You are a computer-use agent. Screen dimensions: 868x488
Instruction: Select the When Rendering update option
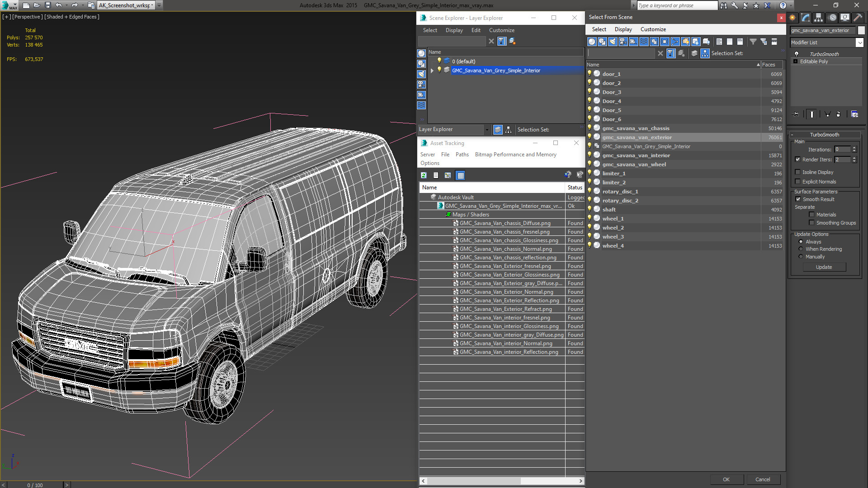pyautogui.click(x=801, y=249)
